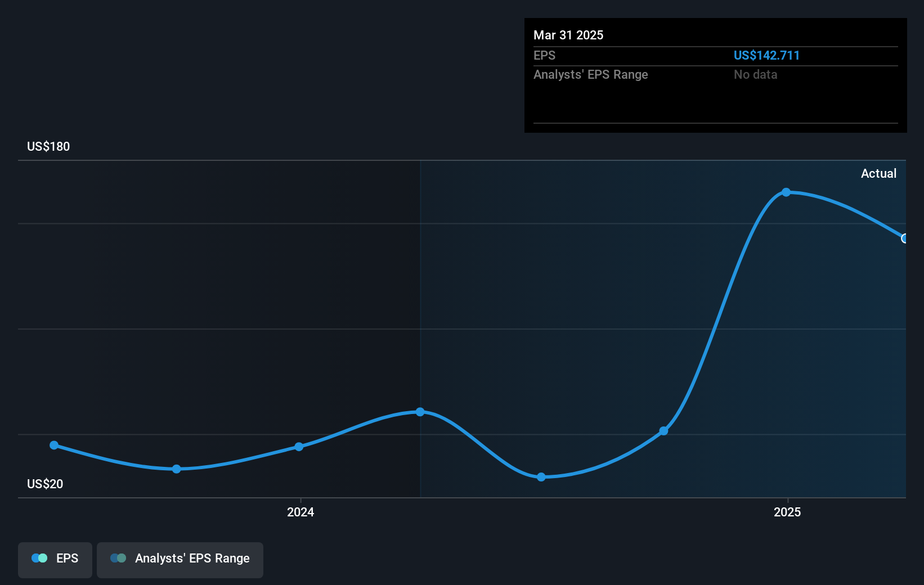Viewport: 924px width, 585px height.
Task: Select the EPS data point just before the line rises steeply
Action: click(663, 431)
